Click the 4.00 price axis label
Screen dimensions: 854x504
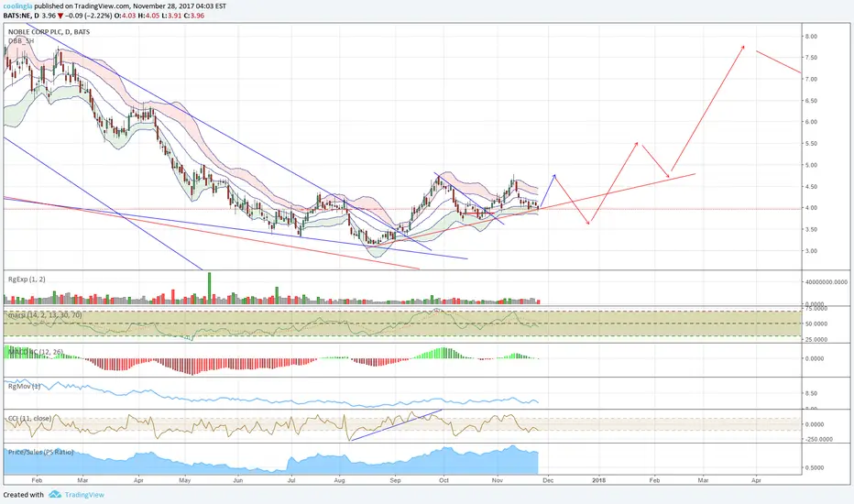811,208
